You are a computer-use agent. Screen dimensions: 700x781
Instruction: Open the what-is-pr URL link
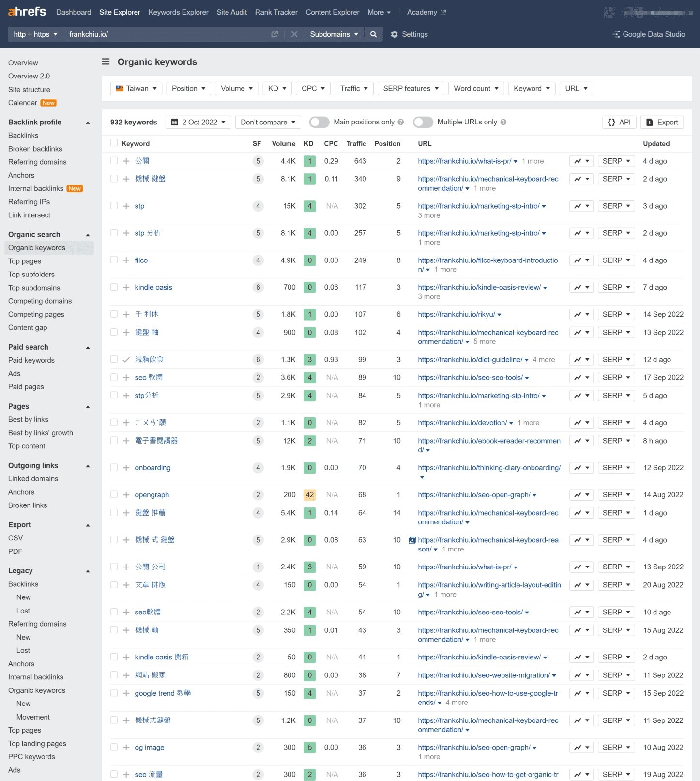[x=464, y=161]
